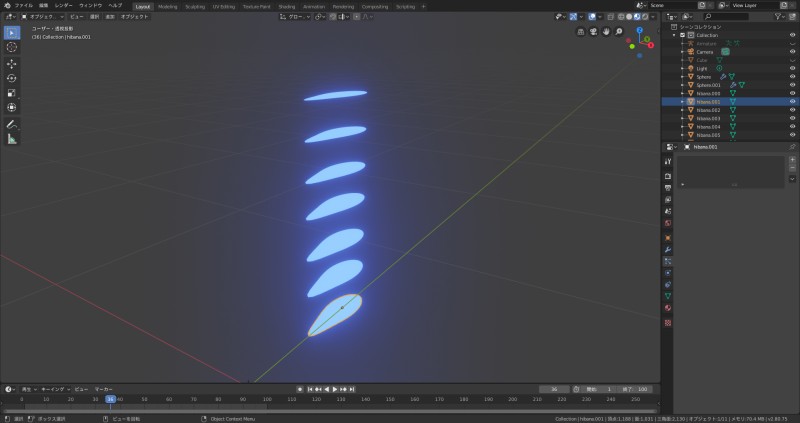This screenshot has height=423, width=800.
Task: Open the Particles properties tab icon
Action: 668,261
